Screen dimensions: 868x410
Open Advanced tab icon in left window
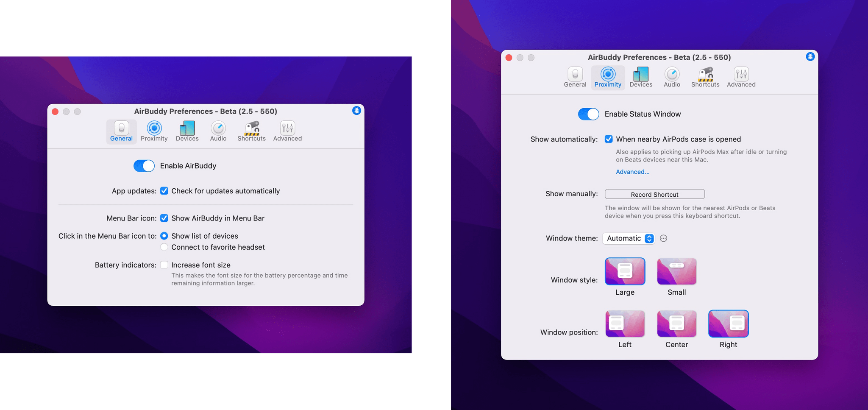click(287, 128)
